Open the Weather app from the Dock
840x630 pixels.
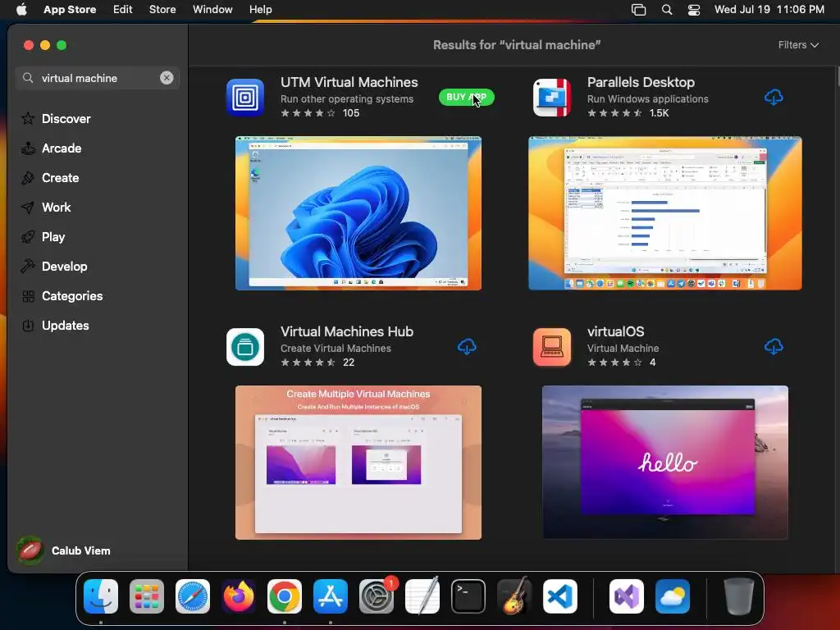pos(673,596)
